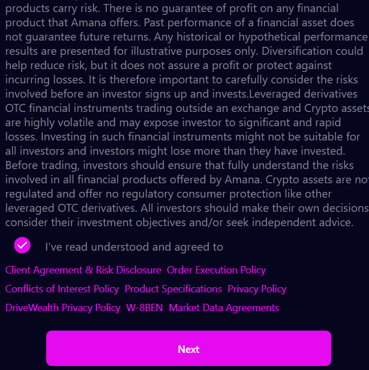Click the line starting "leveraged OTC derivatives"
Screen dimensions: 369x370
[x=187, y=208]
